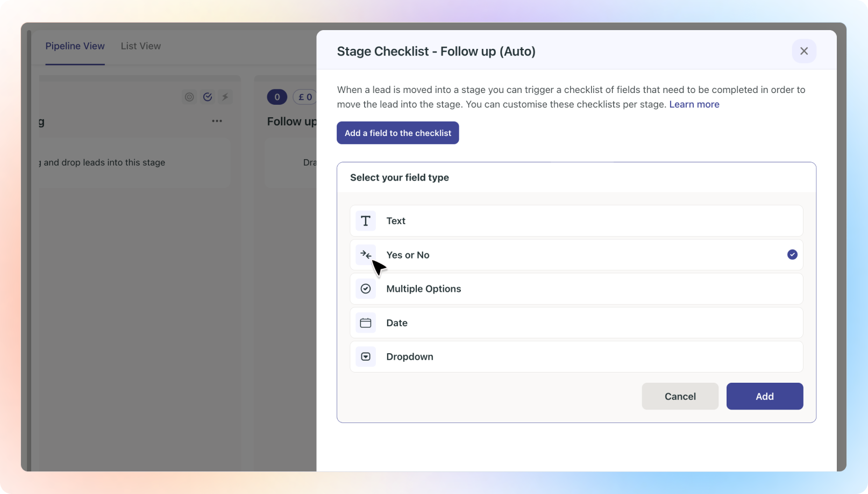This screenshot has width=868, height=494.
Task: Uncheck the selected Yes or No checkmark
Action: coord(792,255)
